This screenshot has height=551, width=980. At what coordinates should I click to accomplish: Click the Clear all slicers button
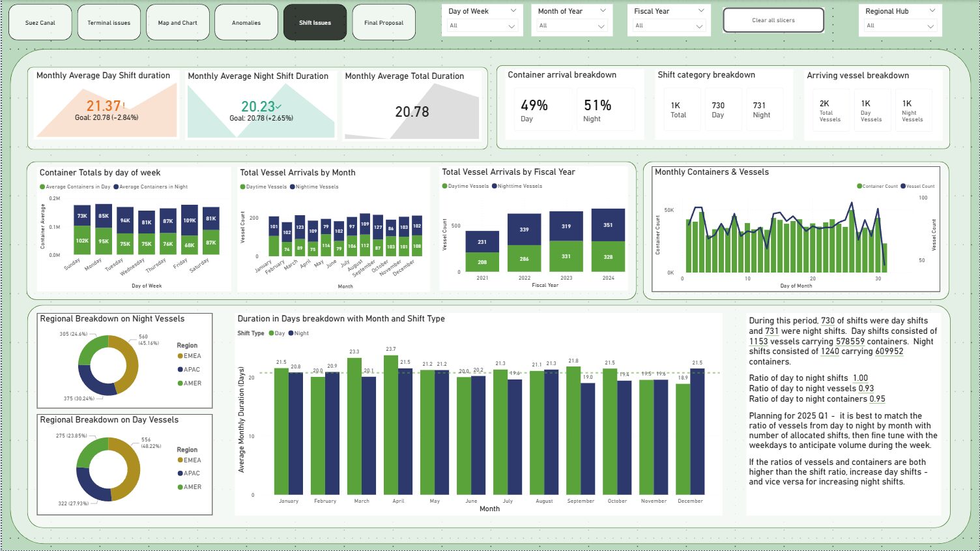click(773, 20)
